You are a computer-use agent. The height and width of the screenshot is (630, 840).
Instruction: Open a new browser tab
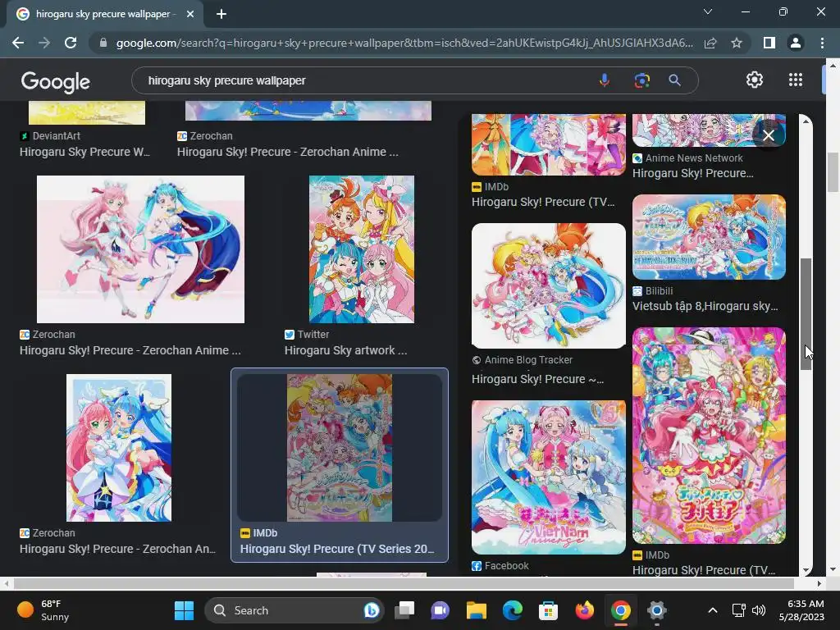(x=221, y=14)
